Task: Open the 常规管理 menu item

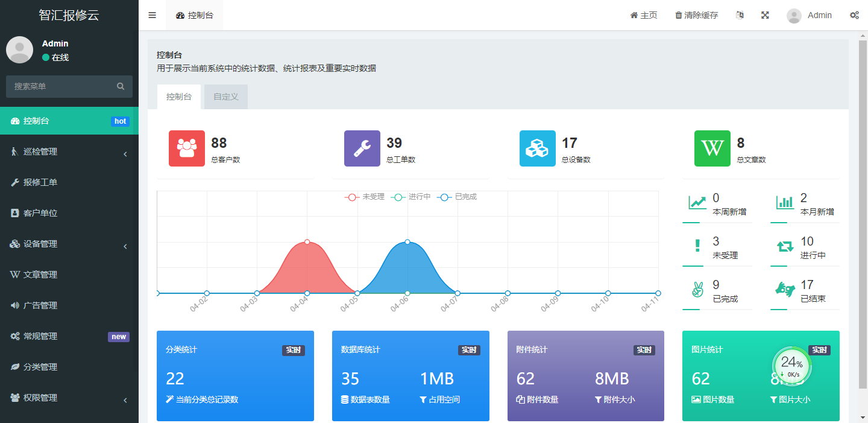Action: (42, 336)
